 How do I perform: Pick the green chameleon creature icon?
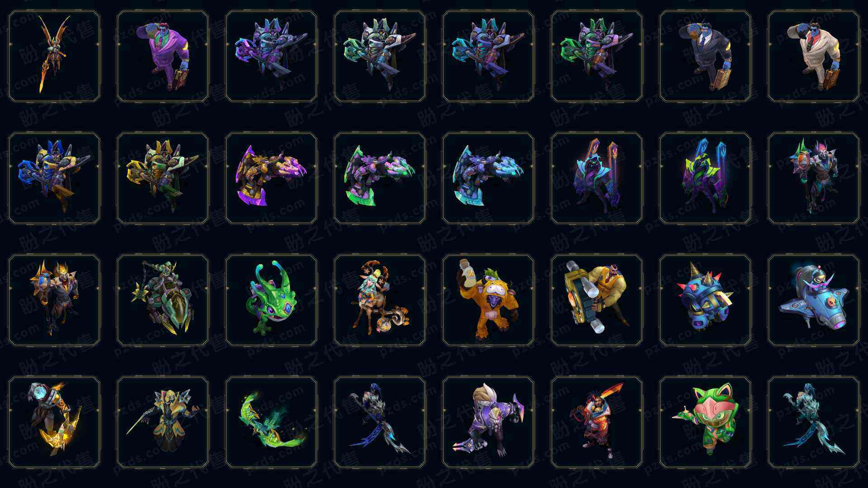271,300
